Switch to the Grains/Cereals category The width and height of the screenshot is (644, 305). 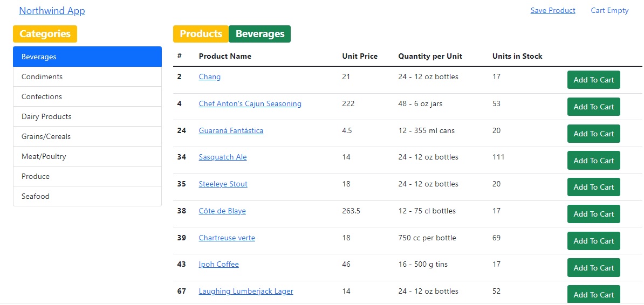coord(87,136)
